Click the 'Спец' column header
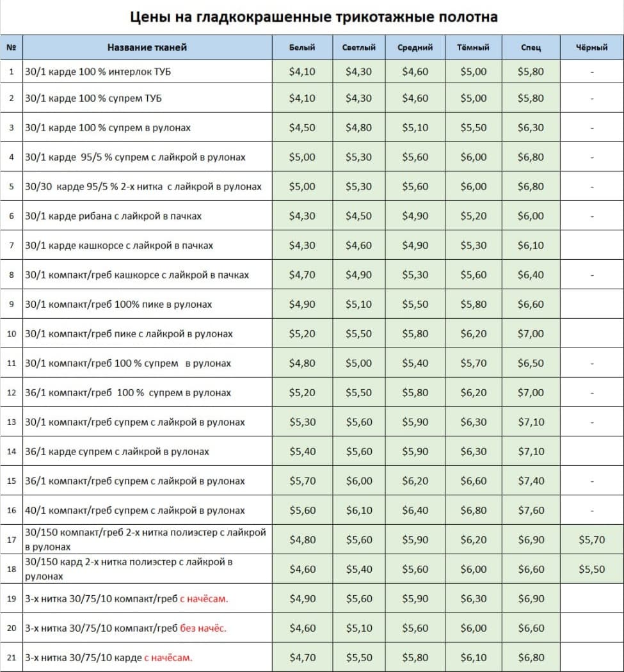 click(531, 47)
